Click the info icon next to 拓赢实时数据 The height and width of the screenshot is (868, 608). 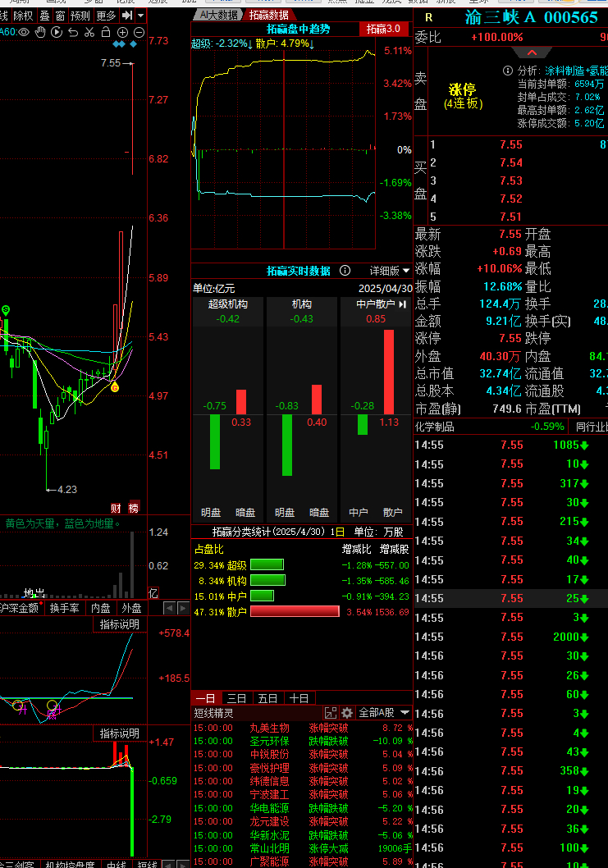[345, 270]
